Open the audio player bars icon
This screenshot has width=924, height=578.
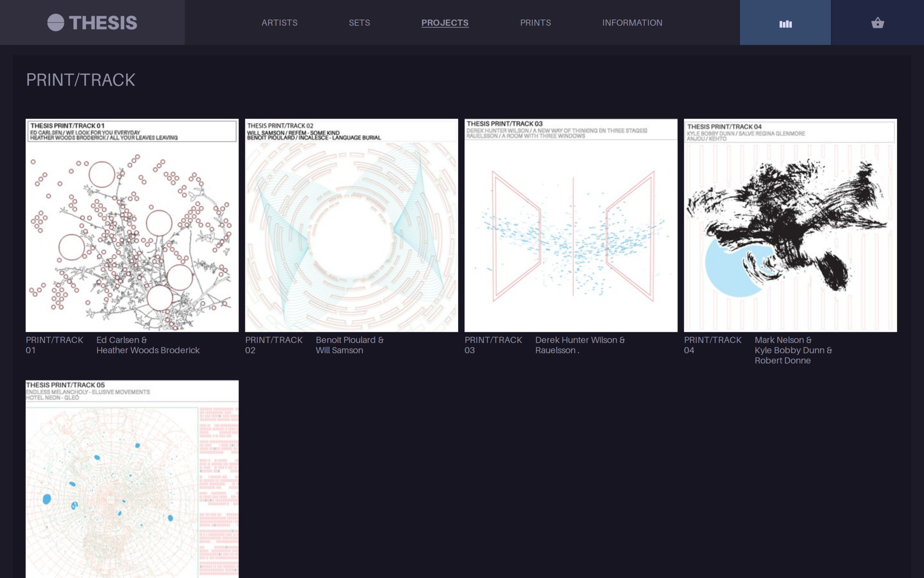tap(785, 23)
